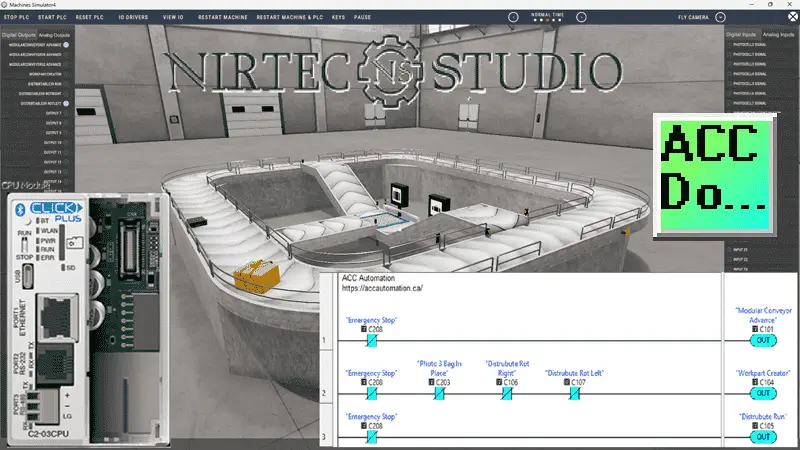The image size is (800, 450).
Task: Switch to the Digital Outputs tab
Action: click(18, 35)
